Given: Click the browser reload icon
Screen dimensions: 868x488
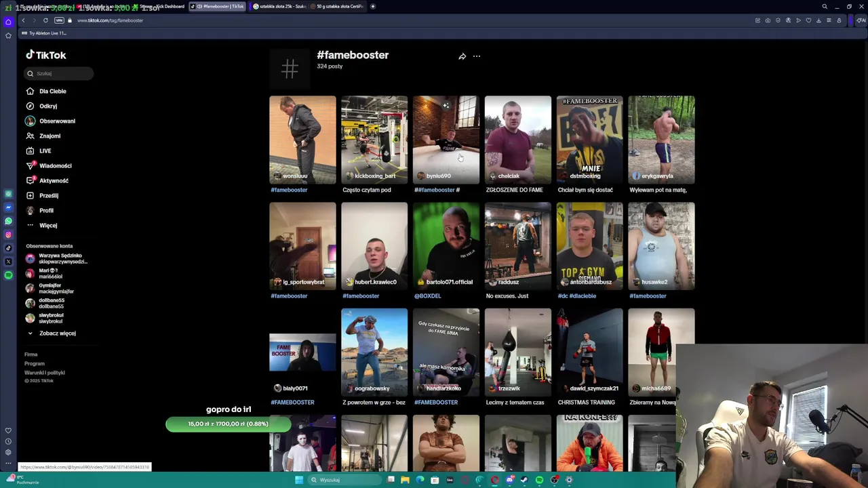Looking at the screenshot, I should click(x=45, y=20).
